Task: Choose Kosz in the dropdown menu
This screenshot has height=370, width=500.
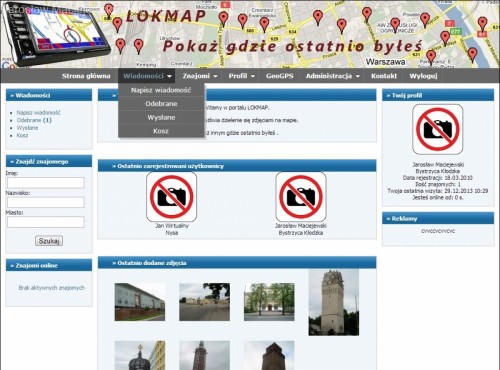Action: [x=161, y=131]
